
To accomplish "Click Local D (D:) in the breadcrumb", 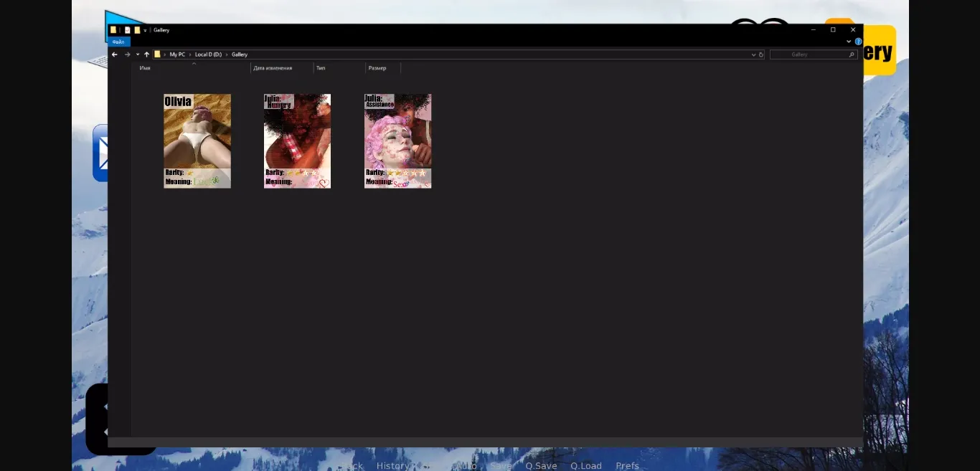I will (x=208, y=54).
